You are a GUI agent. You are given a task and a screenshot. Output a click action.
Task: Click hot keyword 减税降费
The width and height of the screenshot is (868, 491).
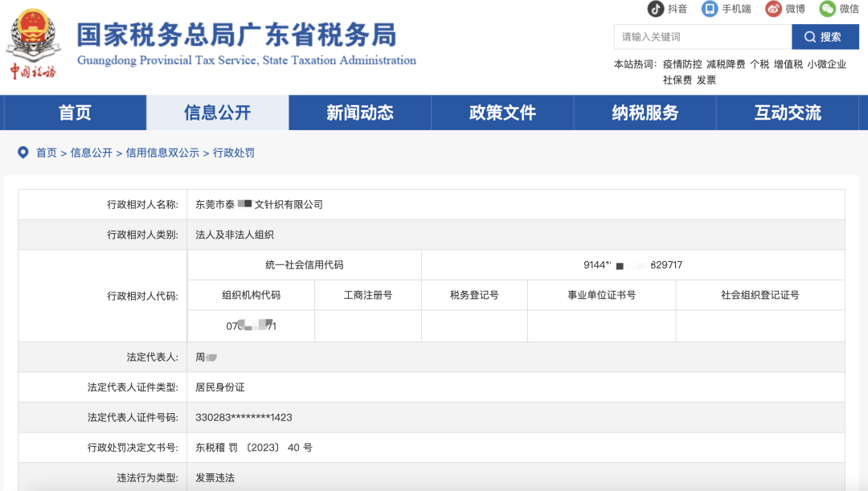[726, 64]
